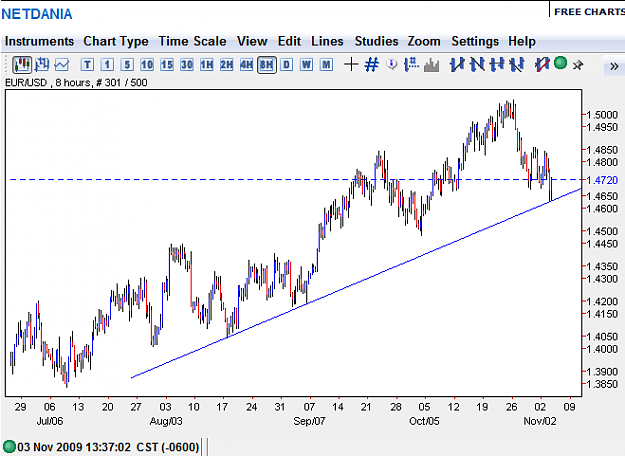This screenshot has height=456, width=625.
Task: Open the Help menu
Action: pos(521,41)
